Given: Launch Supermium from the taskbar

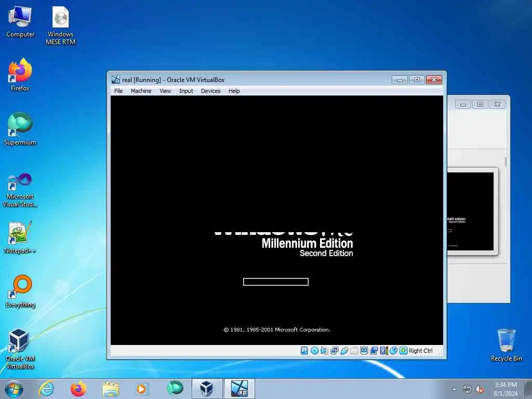Looking at the screenshot, I should tap(175, 389).
